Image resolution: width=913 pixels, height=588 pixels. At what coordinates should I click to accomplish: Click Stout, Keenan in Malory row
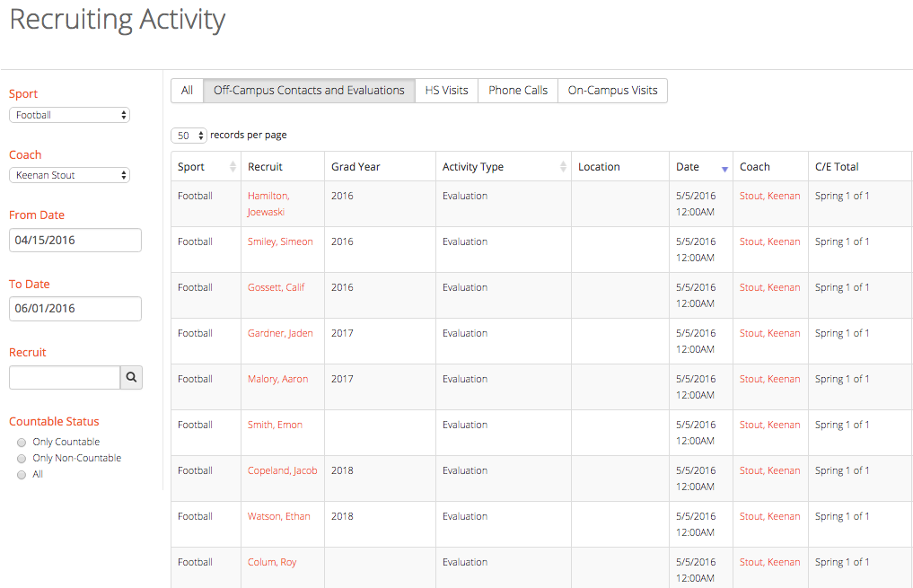769,379
